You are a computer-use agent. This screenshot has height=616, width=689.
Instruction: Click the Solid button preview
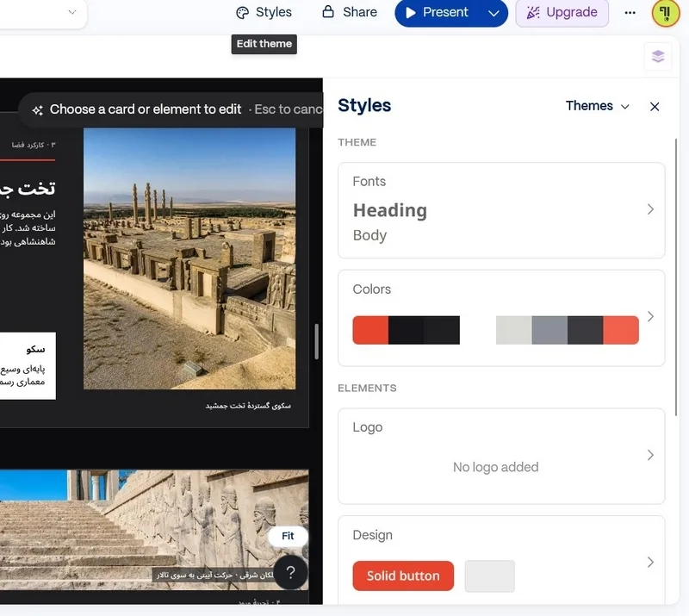(403, 576)
